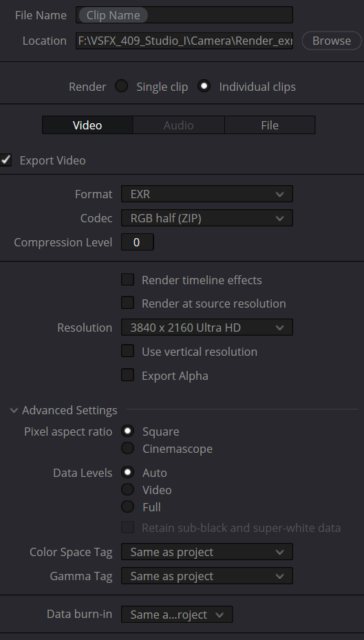364x640 pixels.
Task: Select Cinemascope pixel aspect ratio
Action: tap(128, 448)
